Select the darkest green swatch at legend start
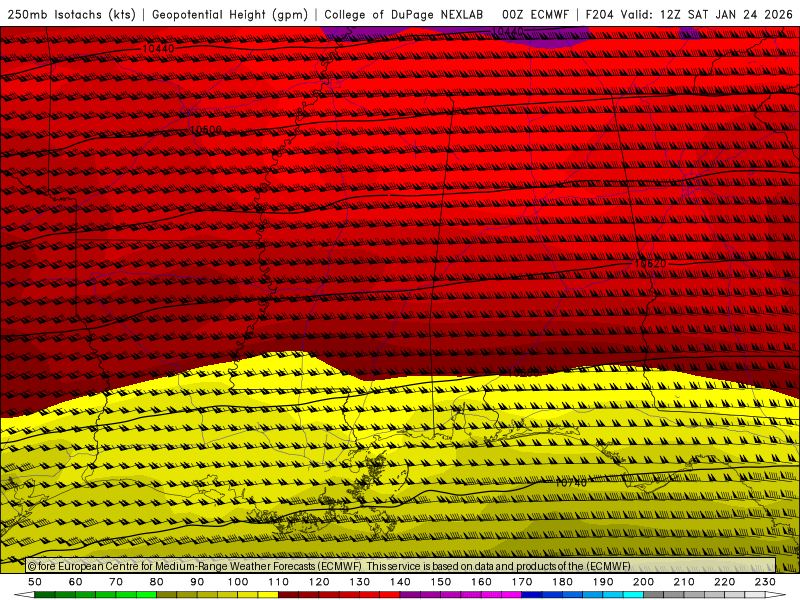 (x=45, y=595)
